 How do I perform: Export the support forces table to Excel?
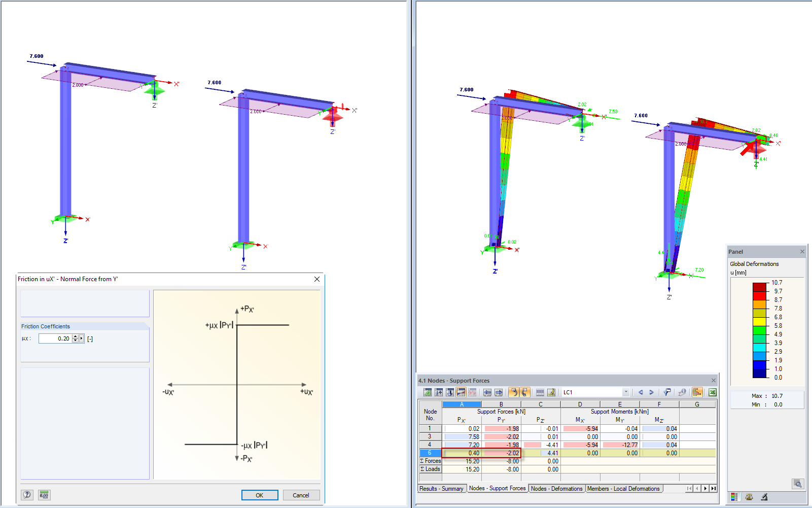pyautogui.click(x=713, y=392)
